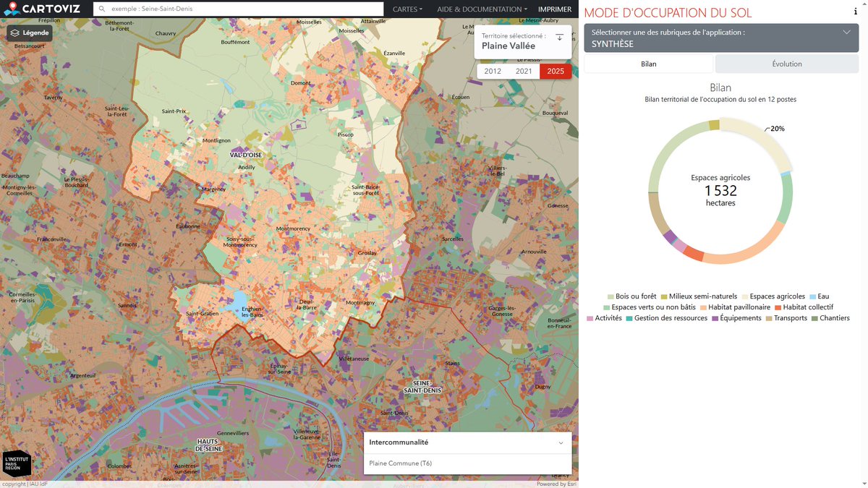Click the L'Institut Paris Region logo
868x488 pixels.
pos(17,463)
